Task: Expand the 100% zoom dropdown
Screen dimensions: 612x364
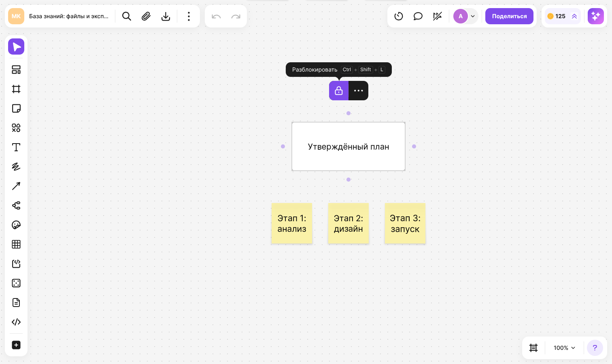Action: coord(564,348)
